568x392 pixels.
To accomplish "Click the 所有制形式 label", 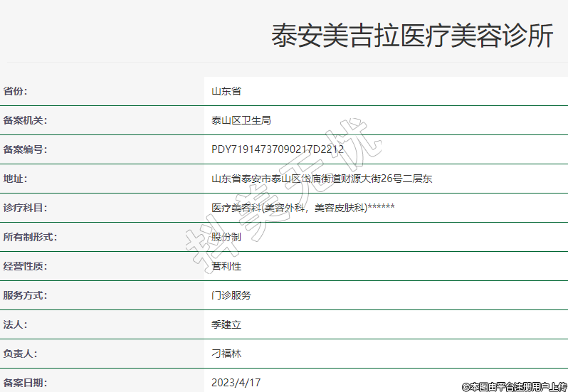I will [30, 237].
